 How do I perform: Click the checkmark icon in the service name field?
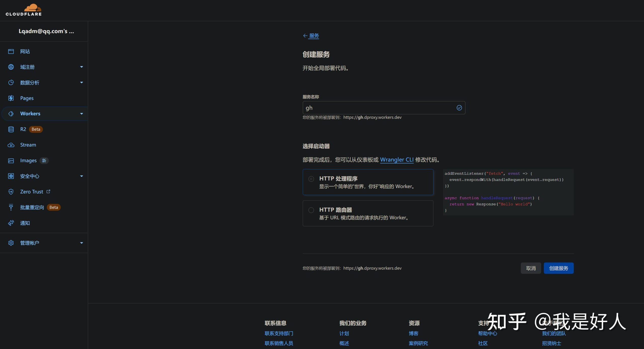coord(459,108)
